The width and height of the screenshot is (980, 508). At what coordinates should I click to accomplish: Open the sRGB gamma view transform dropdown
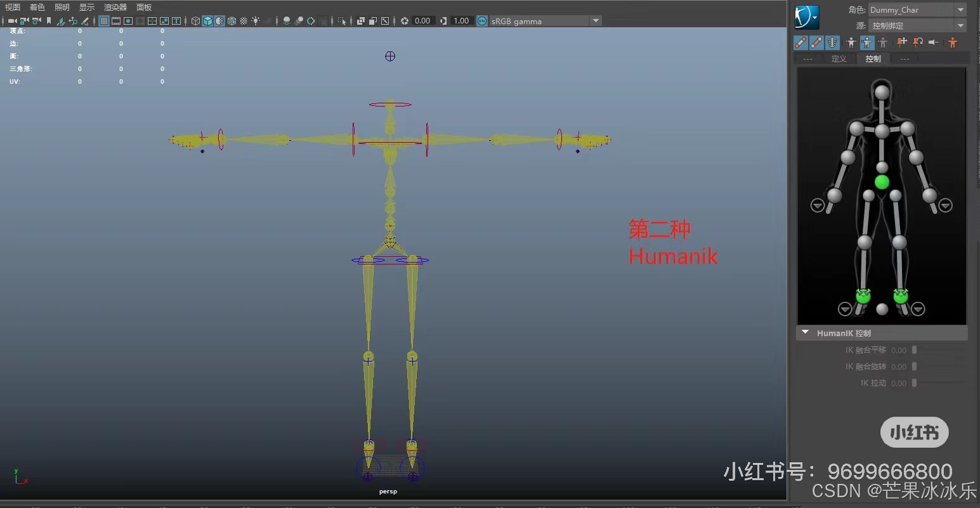click(x=546, y=21)
